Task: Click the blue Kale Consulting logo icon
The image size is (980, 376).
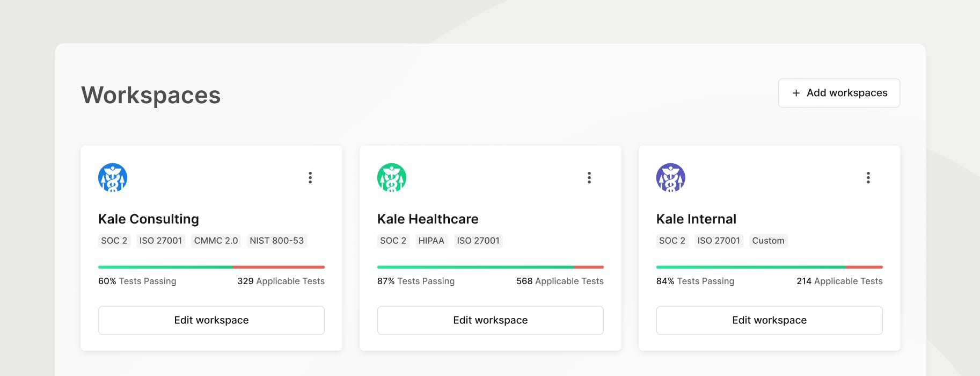Action: pos(113,178)
